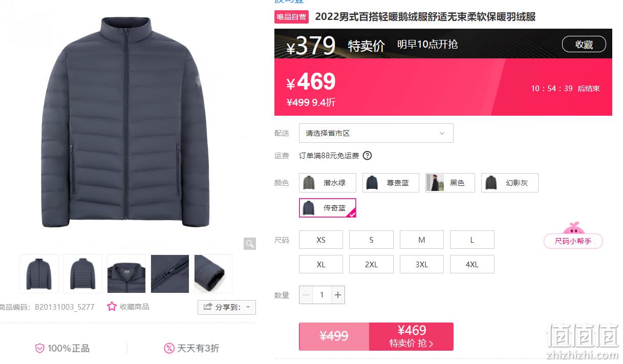Click the 100%正品 shield icon

(40, 349)
